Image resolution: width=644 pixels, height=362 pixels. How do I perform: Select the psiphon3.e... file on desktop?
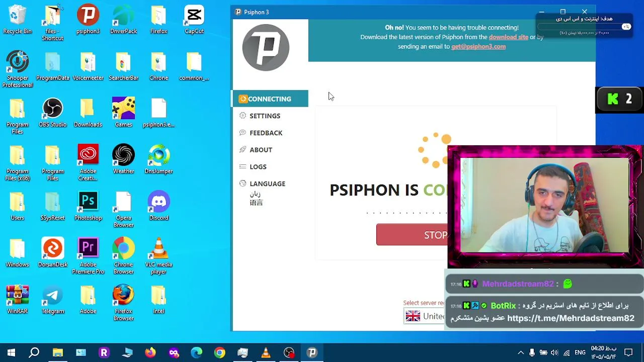coord(158,113)
